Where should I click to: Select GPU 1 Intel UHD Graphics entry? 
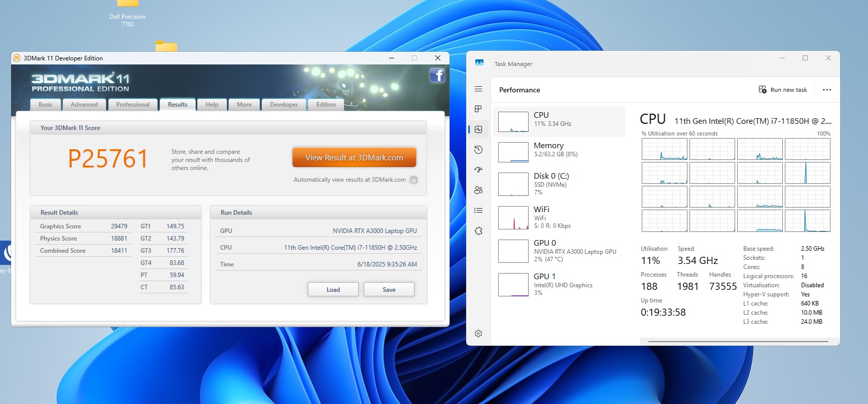click(559, 284)
